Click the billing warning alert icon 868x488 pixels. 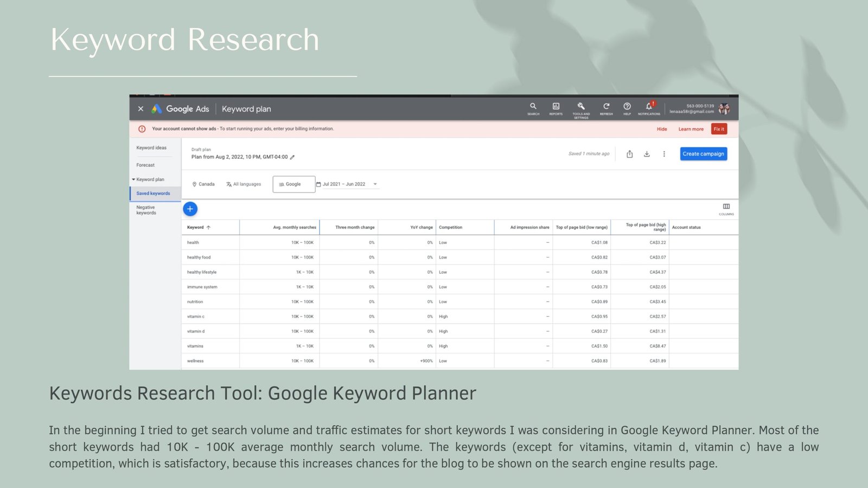point(142,129)
